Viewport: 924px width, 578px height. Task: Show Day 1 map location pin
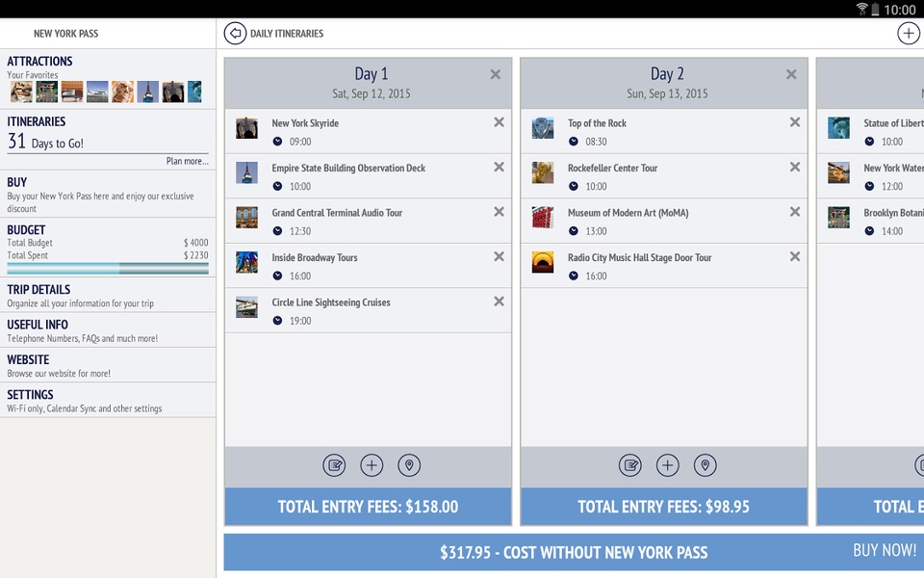[x=409, y=465]
